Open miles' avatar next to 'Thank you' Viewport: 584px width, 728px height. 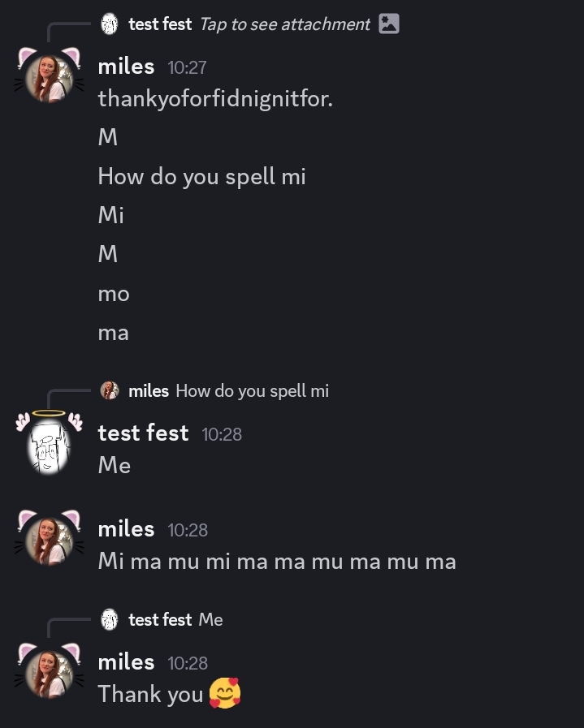coord(49,673)
